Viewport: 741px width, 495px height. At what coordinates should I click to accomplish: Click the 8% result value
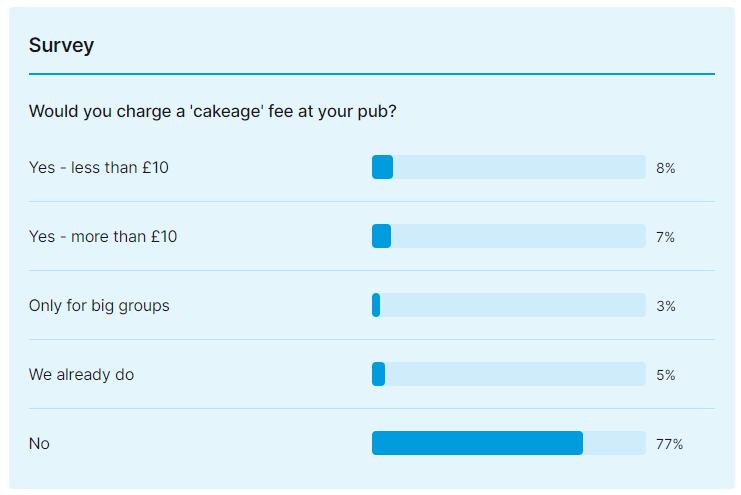665,168
